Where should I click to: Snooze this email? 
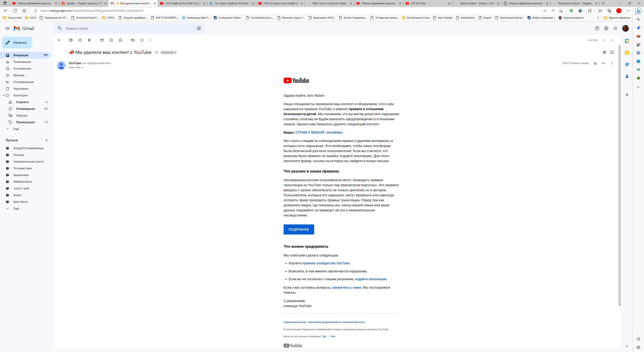tap(111, 40)
